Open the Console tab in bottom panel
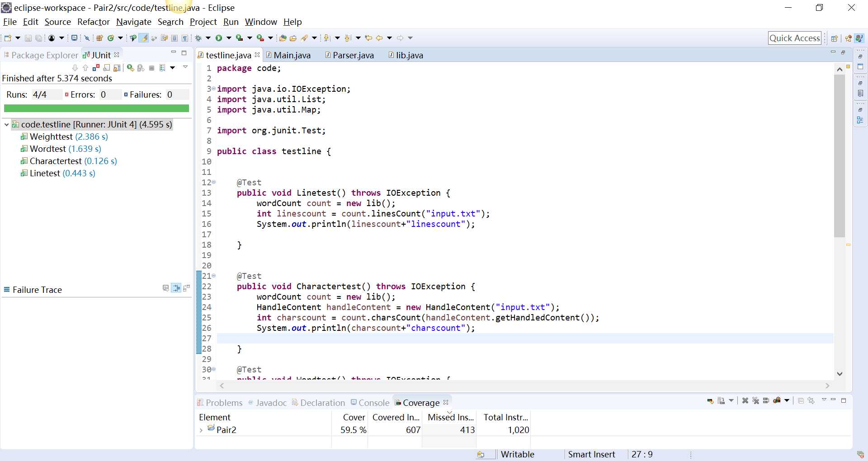The width and height of the screenshot is (868, 461). (370, 403)
